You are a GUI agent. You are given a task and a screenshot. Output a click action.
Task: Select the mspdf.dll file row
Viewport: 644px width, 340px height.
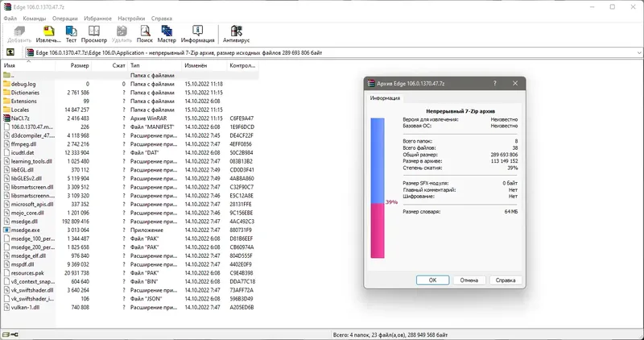click(x=130, y=264)
